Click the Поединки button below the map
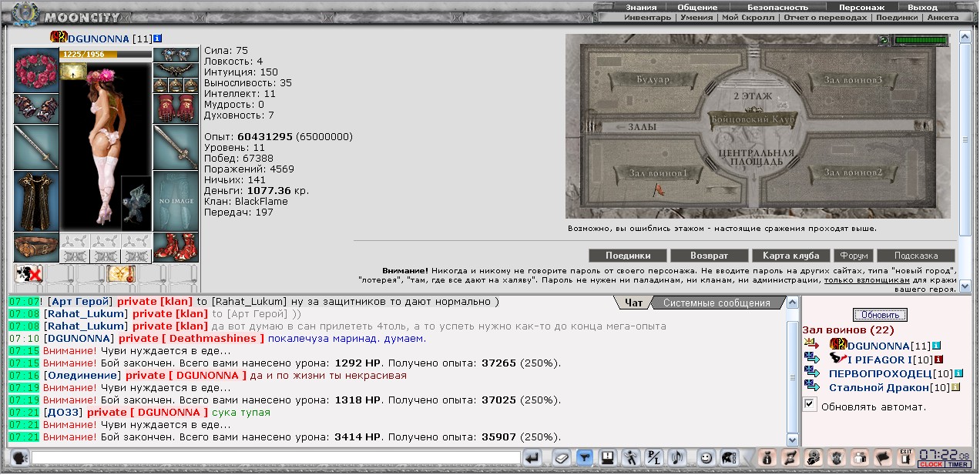This screenshot has width=980, height=475. [628, 256]
